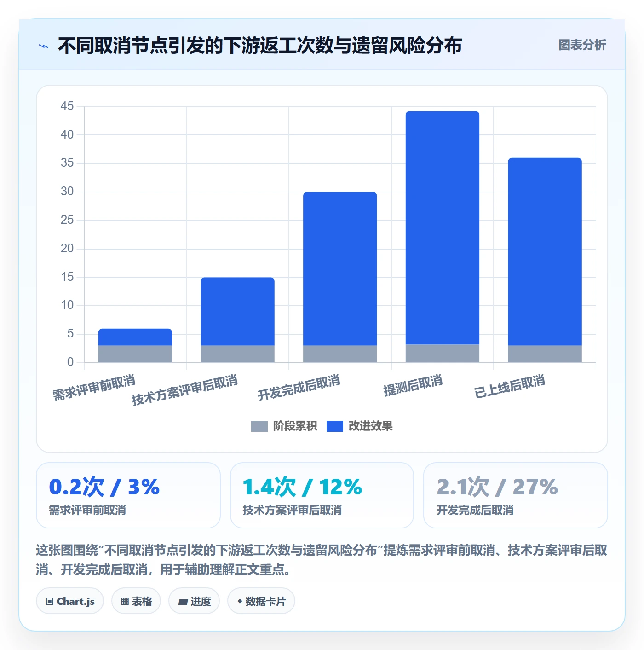This screenshot has height=650, width=644.
Task: Toggle the 阶段累积 legend item
Action: point(284,426)
